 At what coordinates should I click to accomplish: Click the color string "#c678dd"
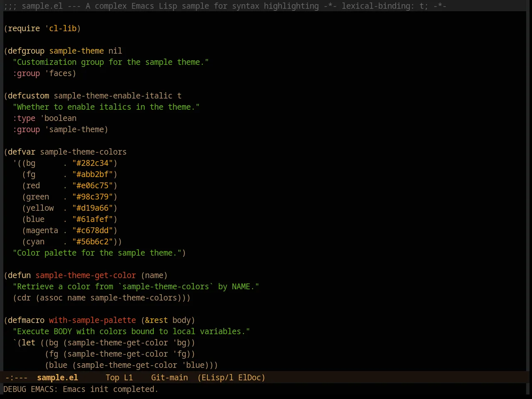pyautogui.click(x=92, y=230)
